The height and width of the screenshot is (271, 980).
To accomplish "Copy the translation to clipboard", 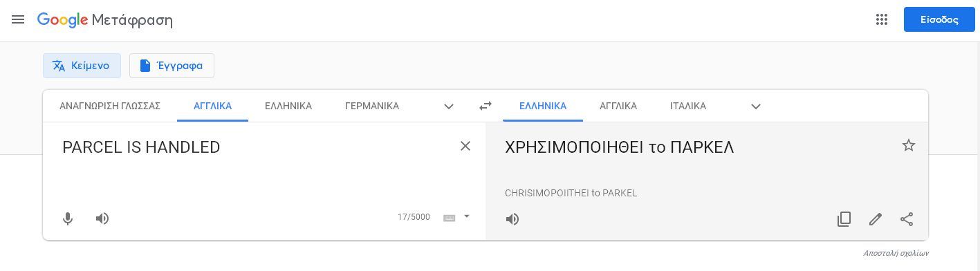I will [x=844, y=219].
